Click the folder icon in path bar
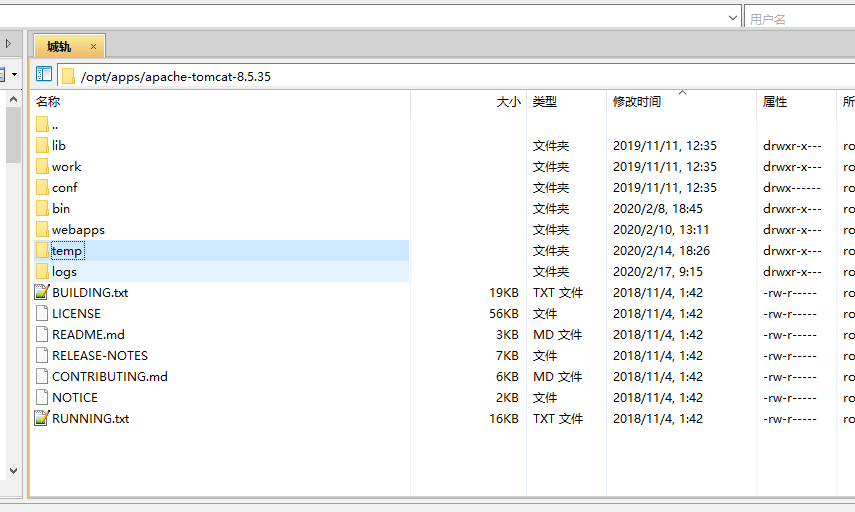 pyautogui.click(x=68, y=76)
